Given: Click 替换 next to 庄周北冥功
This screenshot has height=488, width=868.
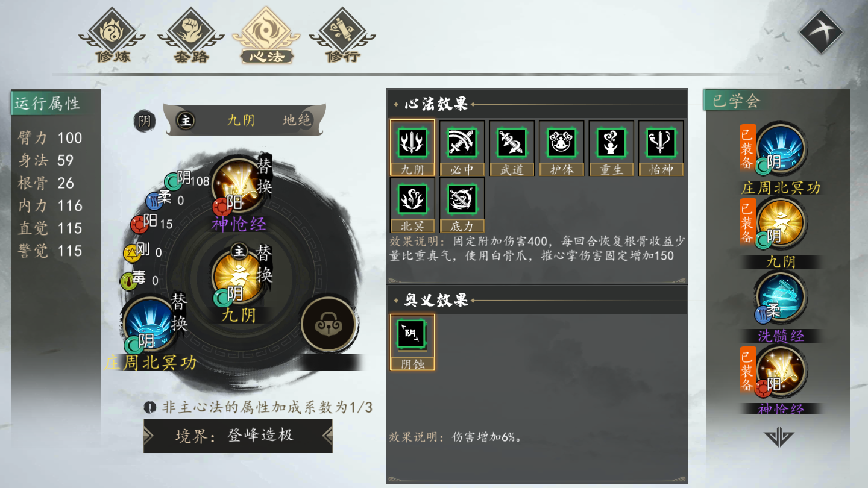Looking at the screenshot, I should click(179, 312).
